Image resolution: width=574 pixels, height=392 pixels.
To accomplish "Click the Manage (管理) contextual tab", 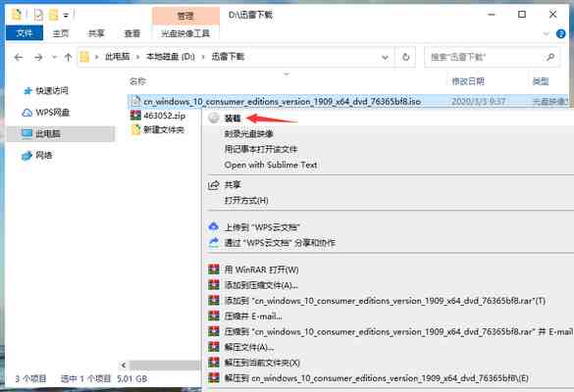I will [185, 16].
